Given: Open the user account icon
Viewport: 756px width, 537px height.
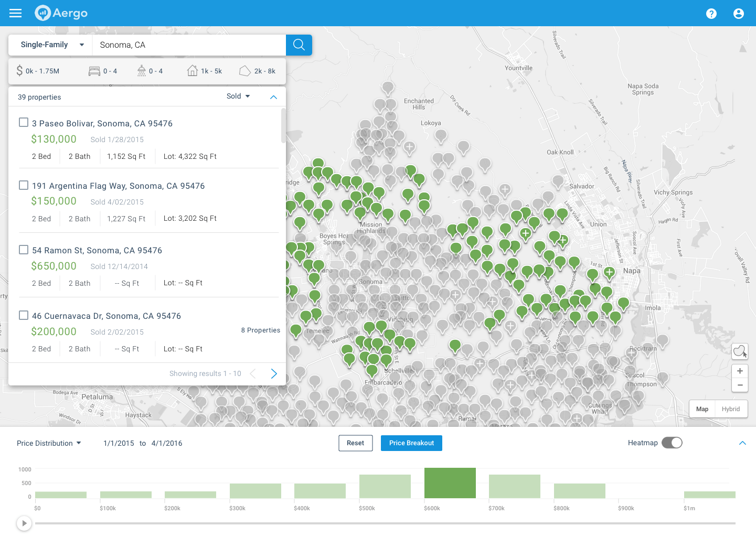Looking at the screenshot, I should click(738, 14).
